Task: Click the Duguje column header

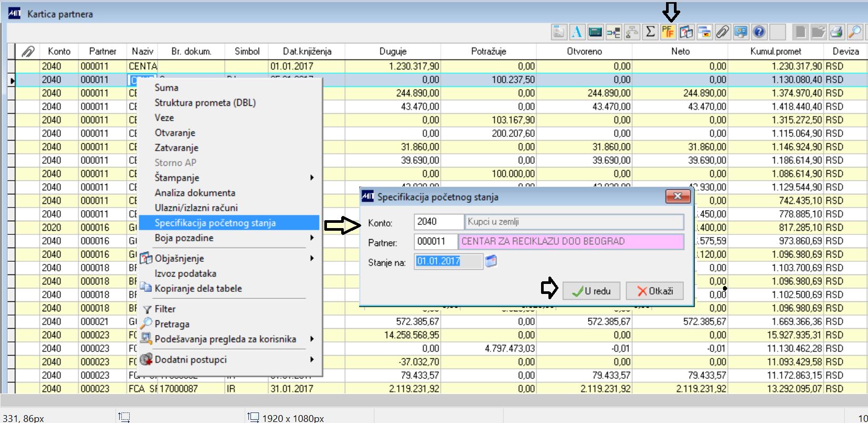Action: point(393,52)
